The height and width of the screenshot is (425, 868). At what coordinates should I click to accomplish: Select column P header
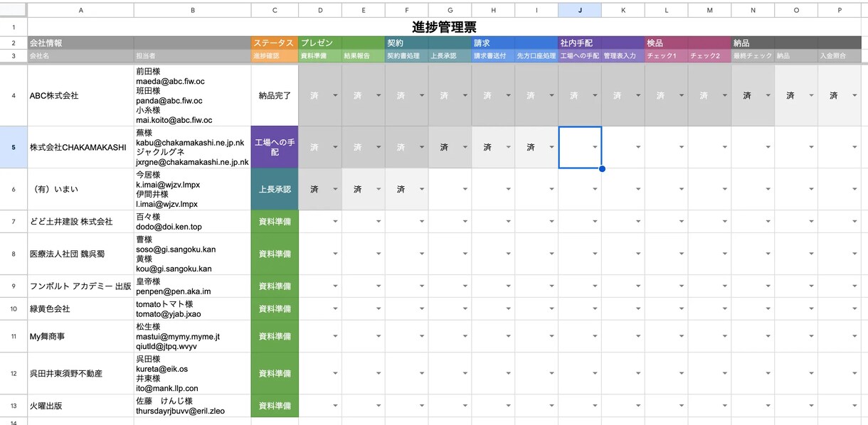click(839, 10)
